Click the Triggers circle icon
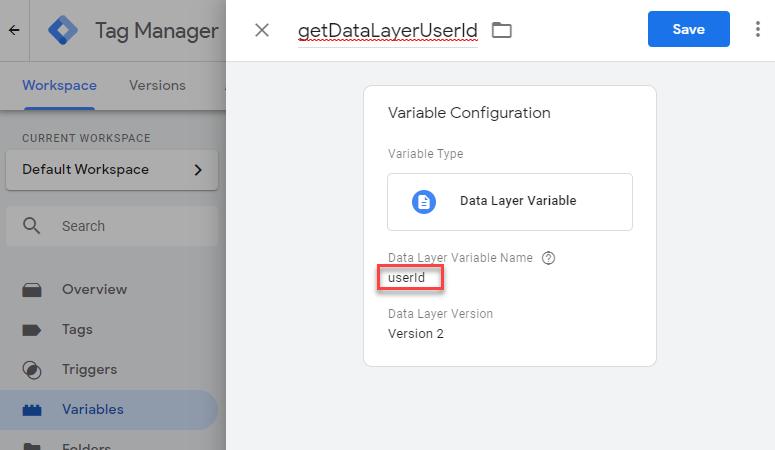775x450 pixels. (32, 370)
